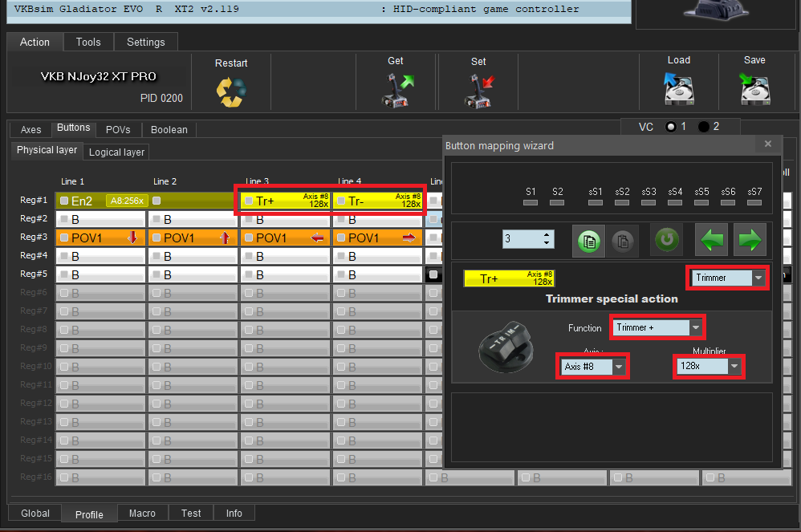801x532 pixels.
Task: Select the Tr- cell in Reg#1
Action: [x=378, y=201]
